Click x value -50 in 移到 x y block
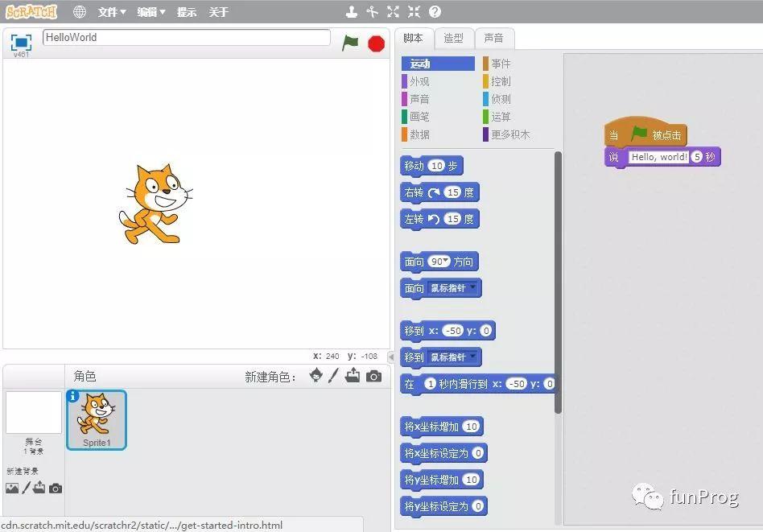Screen dimensions: 763x532 click(453, 331)
